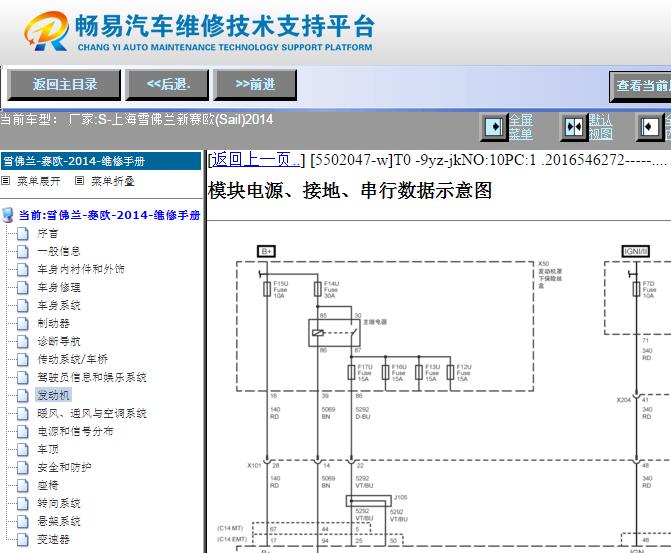Select the 雪佛兰-赛欧-2014-维修手册 header tab

coord(101,161)
